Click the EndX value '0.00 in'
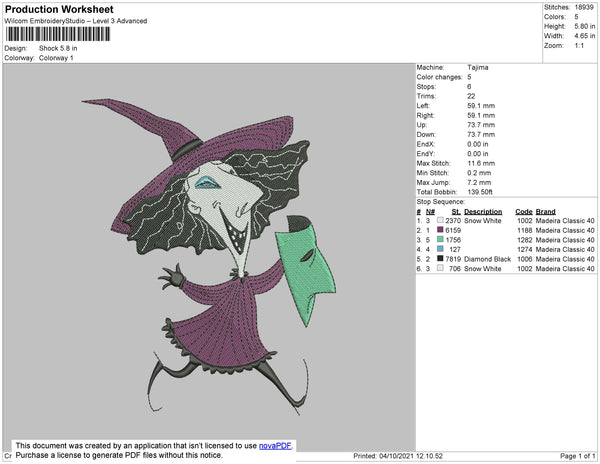600x464 pixels. pyautogui.click(x=478, y=144)
